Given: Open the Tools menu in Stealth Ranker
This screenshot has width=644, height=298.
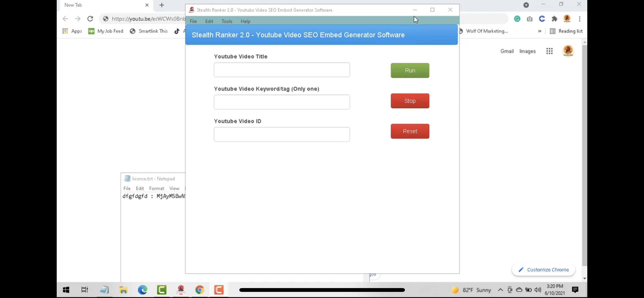Looking at the screenshot, I should click(x=227, y=21).
